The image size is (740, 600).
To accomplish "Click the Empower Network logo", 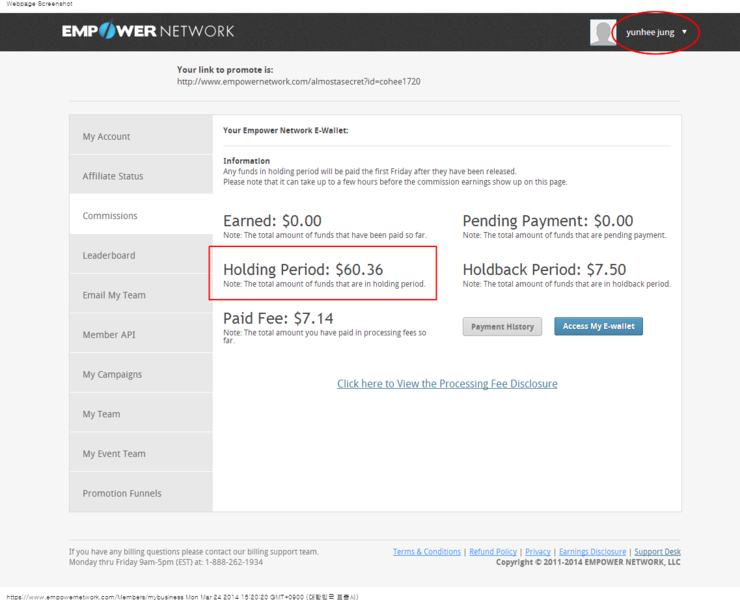I will pos(148,31).
